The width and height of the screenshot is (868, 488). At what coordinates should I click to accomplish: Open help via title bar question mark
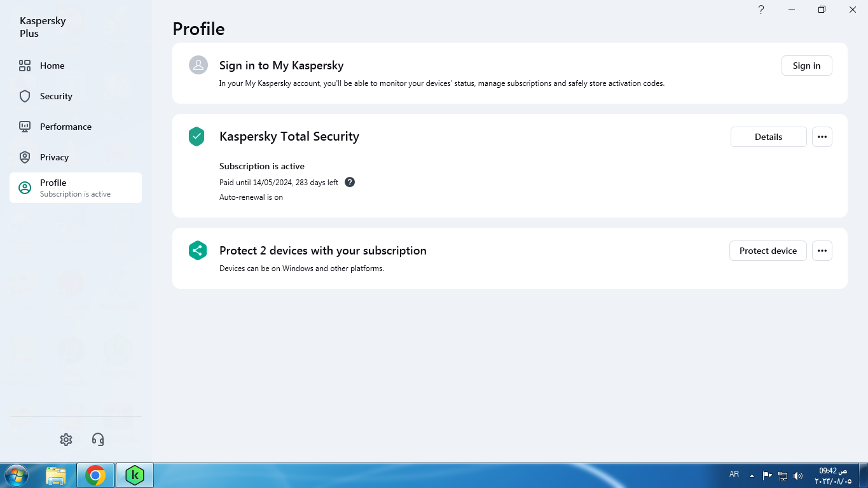[761, 10]
